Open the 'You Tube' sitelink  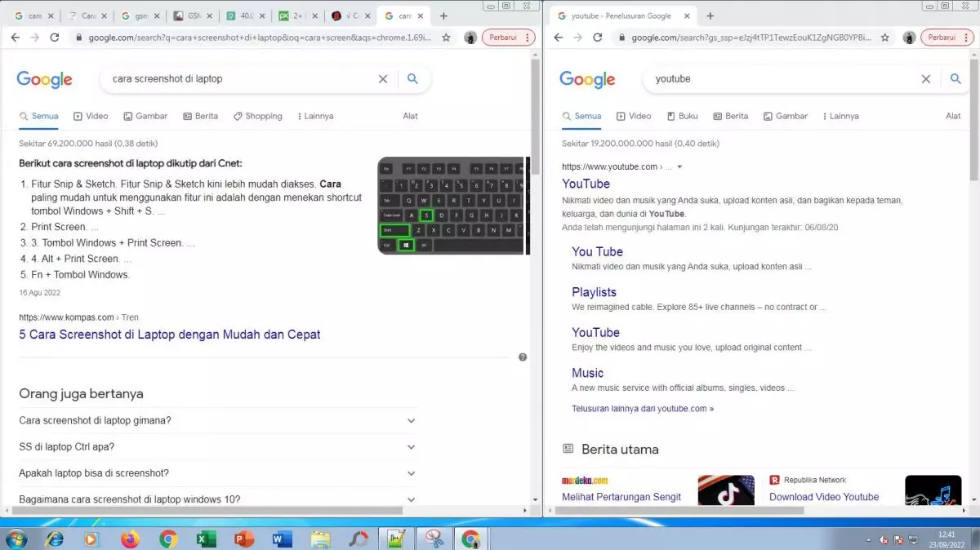(597, 251)
